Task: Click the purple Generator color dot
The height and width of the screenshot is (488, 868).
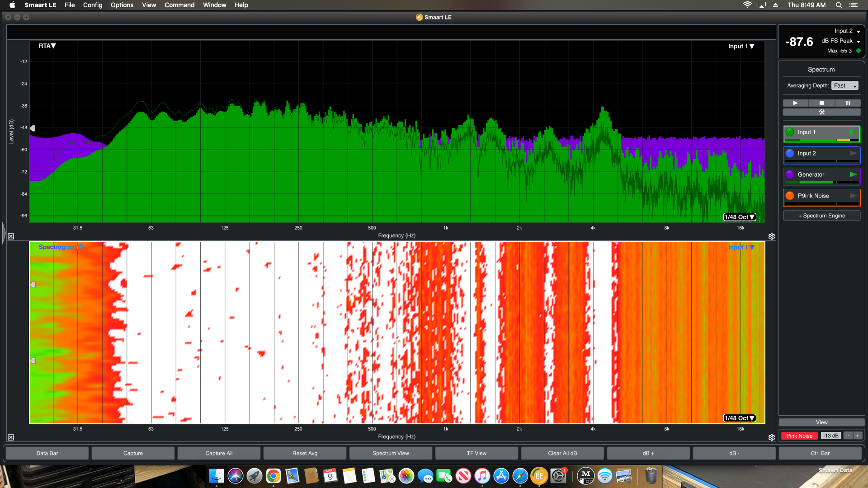Action: pos(790,174)
